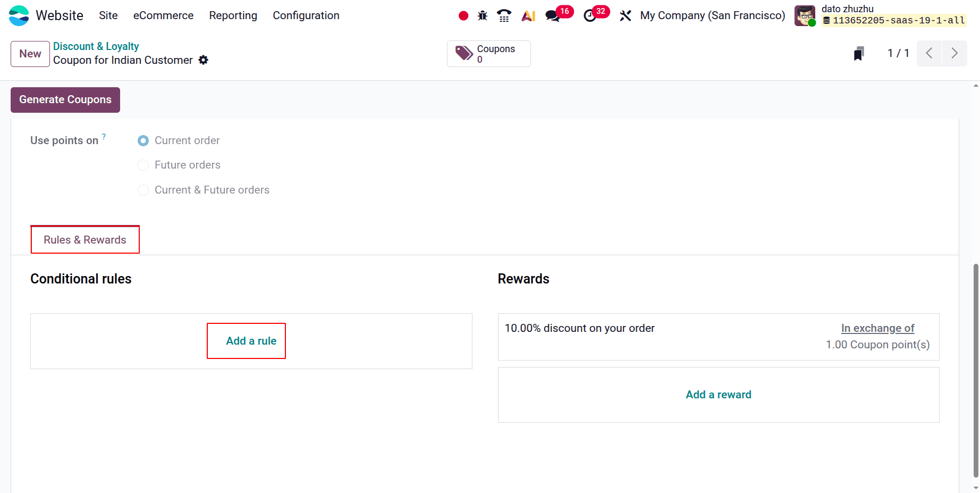Open the AI assistant icon
Viewport: 980px width, 493px height.
[528, 16]
